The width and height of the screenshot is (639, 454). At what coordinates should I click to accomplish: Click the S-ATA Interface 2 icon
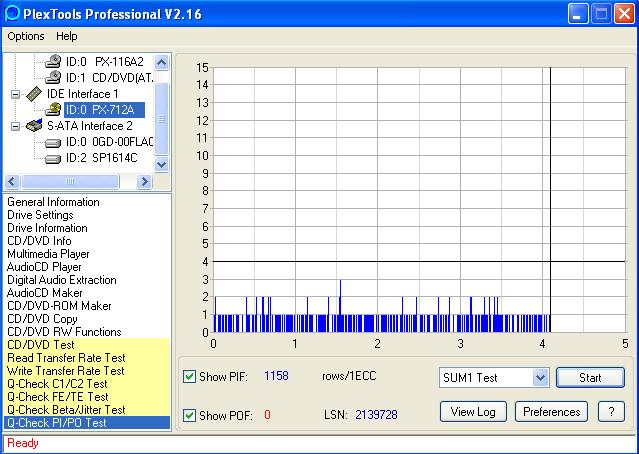[34, 126]
